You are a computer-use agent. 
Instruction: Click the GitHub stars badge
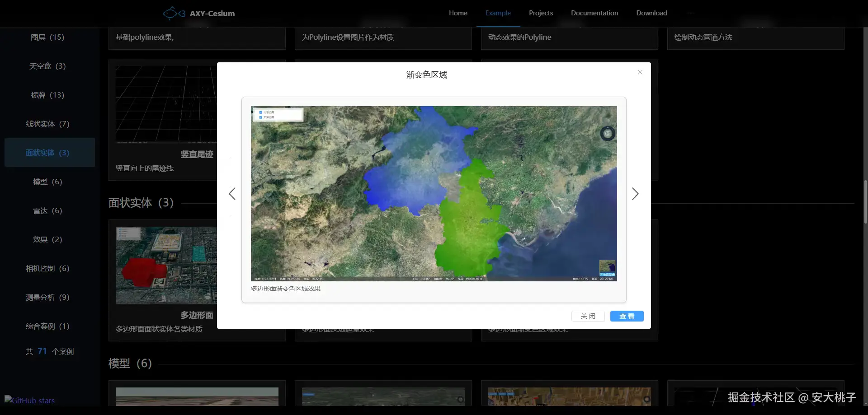(x=30, y=400)
